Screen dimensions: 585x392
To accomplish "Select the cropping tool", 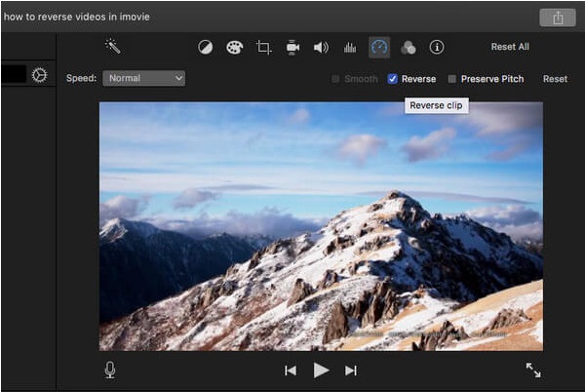I will click(x=263, y=48).
